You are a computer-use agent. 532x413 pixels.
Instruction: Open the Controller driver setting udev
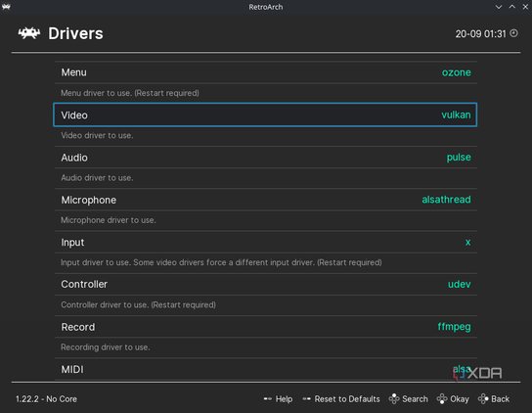pos(266,284)
